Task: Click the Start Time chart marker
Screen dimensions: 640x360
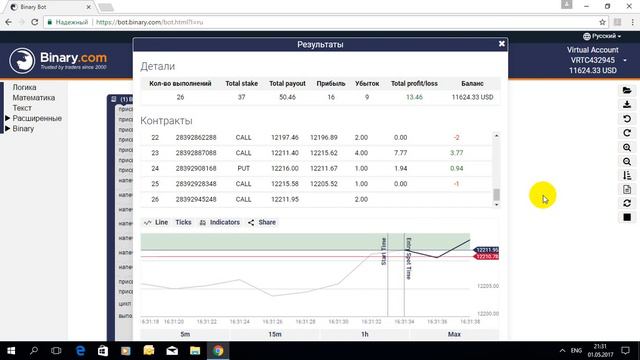Action: coord(383,251)
